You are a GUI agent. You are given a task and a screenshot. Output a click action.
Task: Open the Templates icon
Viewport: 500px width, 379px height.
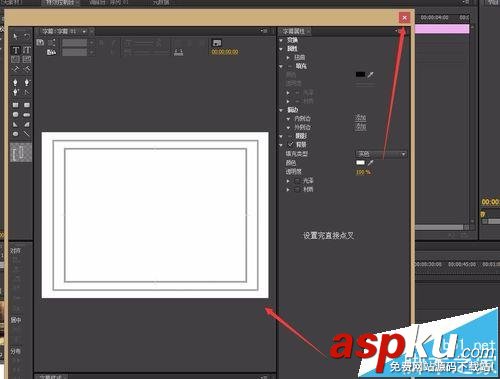pyautogui.click(x=51, y=52)
